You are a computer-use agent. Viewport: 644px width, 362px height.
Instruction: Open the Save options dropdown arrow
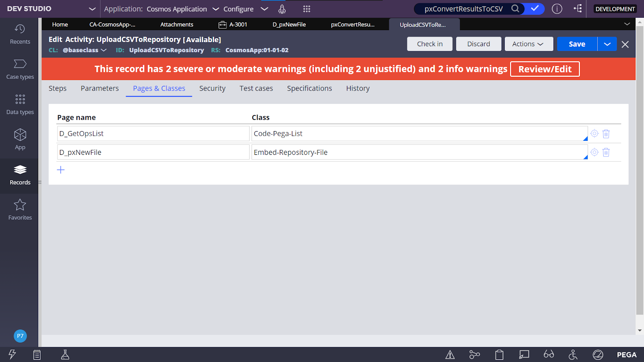click(x=607, y=44)
